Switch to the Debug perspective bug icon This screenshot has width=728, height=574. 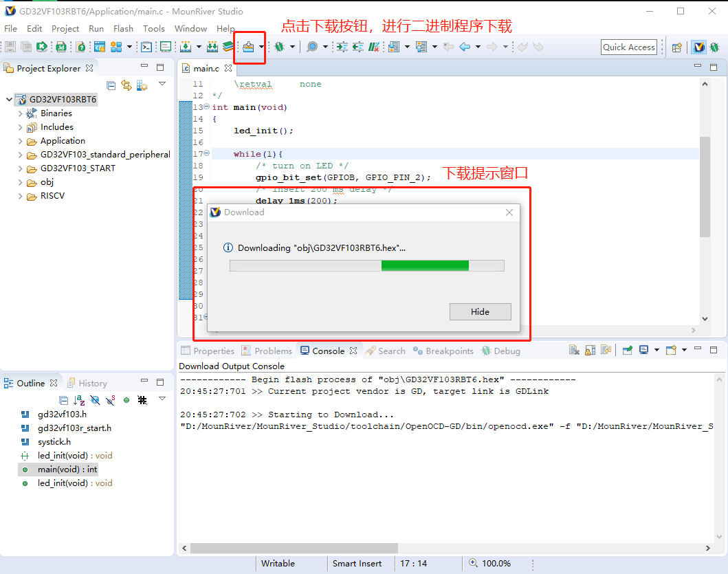coord(714,47)
